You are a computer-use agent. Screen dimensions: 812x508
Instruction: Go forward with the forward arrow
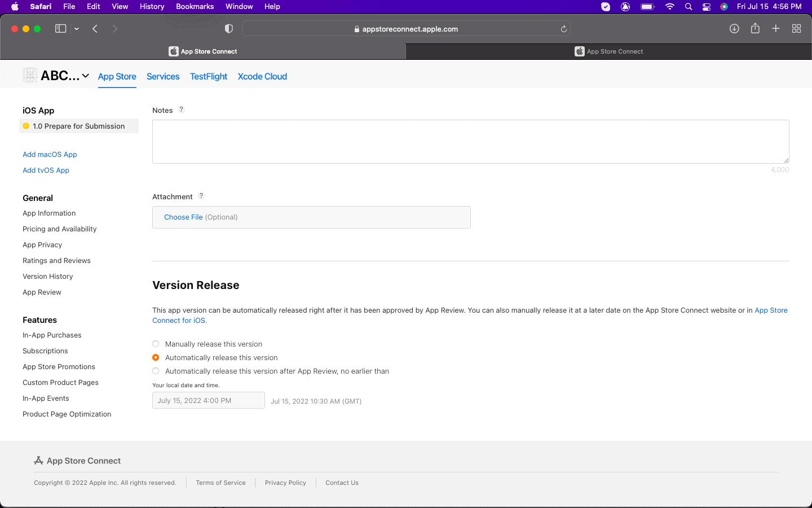[x=115, y=29]
